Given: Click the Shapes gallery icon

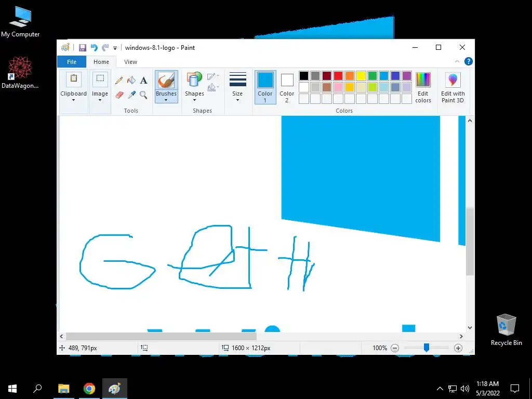Looking at the screenshot, I should [x=194, y=80].
